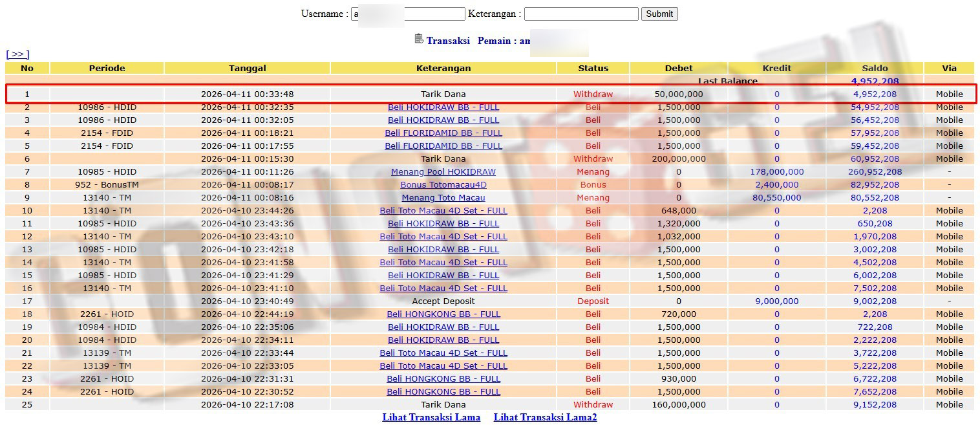This screenshot has height=425, width=980.
Task: Click the Keterangan column header
Action: (x=443, y=68)
